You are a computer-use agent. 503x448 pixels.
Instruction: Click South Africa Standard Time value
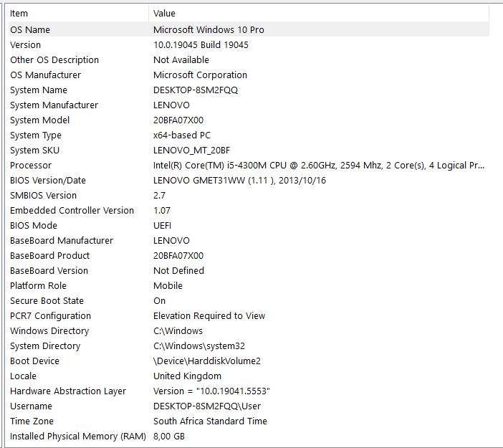(210, 422)
